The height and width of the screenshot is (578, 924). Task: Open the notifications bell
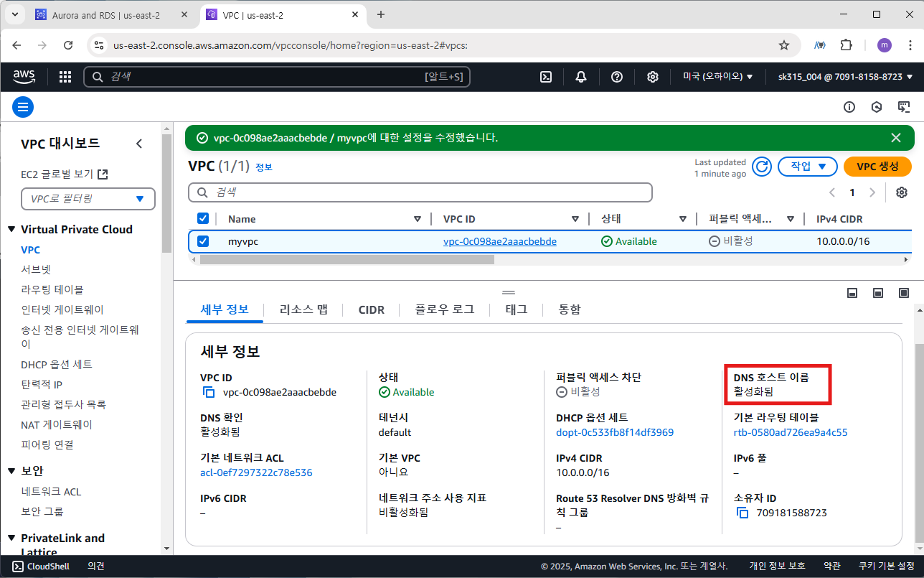coord(581,77)
